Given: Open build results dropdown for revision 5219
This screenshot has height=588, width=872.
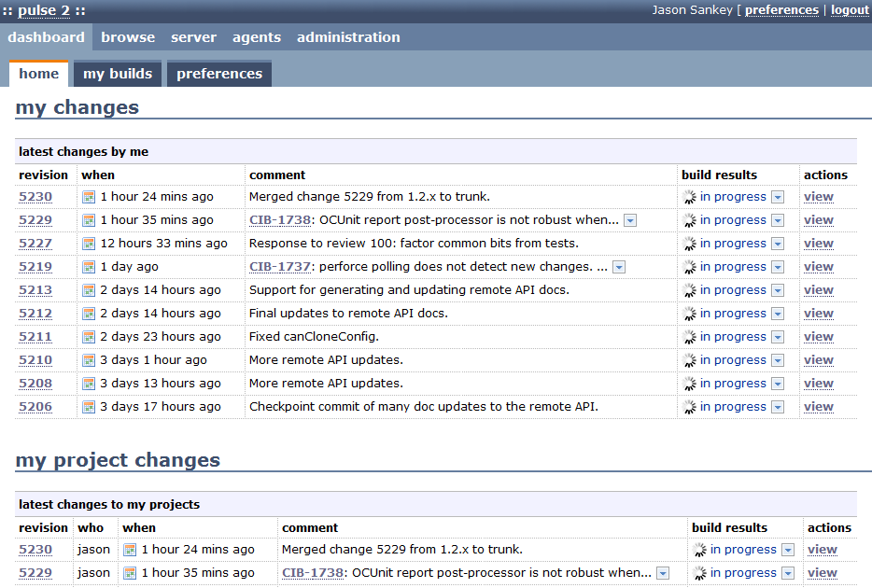Looking at the screenshot, I should click(778, 267).
